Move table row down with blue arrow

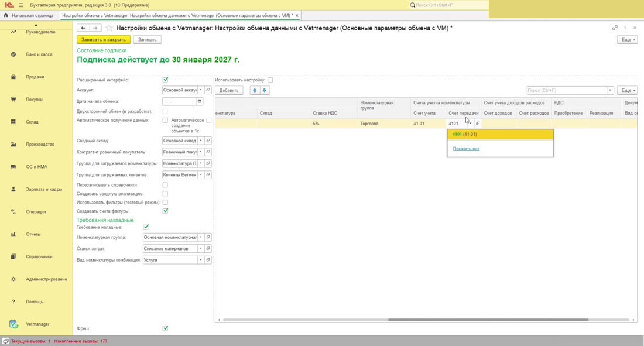tap(265, 90)
